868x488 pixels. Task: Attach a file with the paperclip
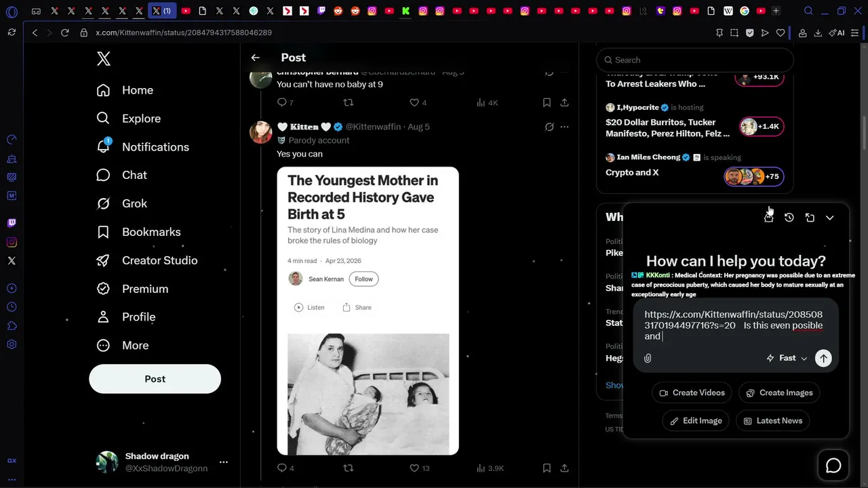tap(648, 358)
